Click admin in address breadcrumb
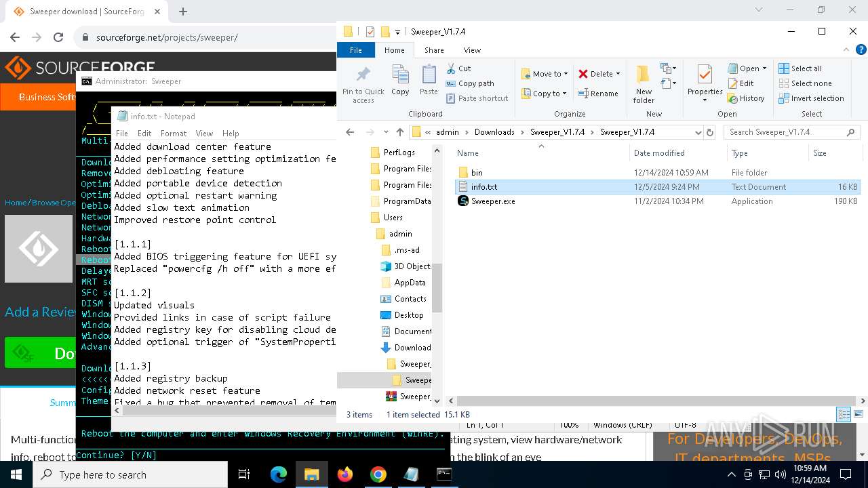Screen dimensions: 868x488 tap(448, 132)
